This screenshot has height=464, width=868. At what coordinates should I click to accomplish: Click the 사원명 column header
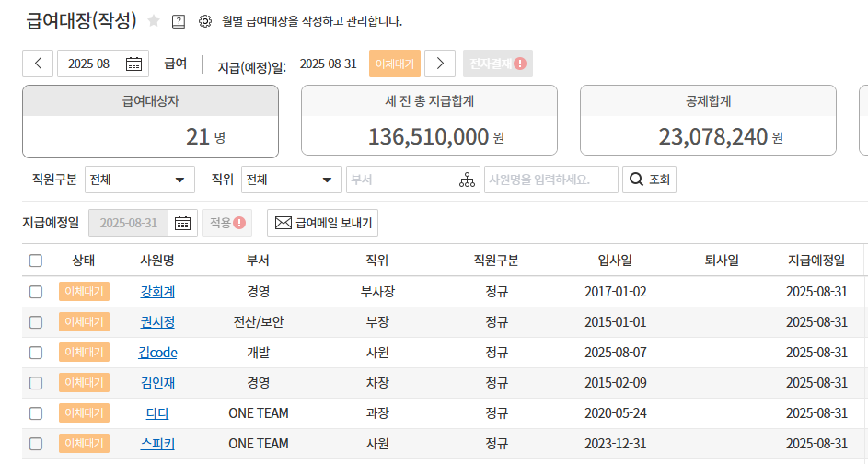(x=157, y=261)
